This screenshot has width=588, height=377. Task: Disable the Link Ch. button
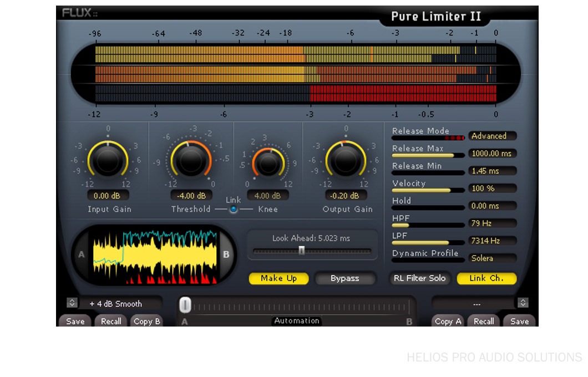486,278
